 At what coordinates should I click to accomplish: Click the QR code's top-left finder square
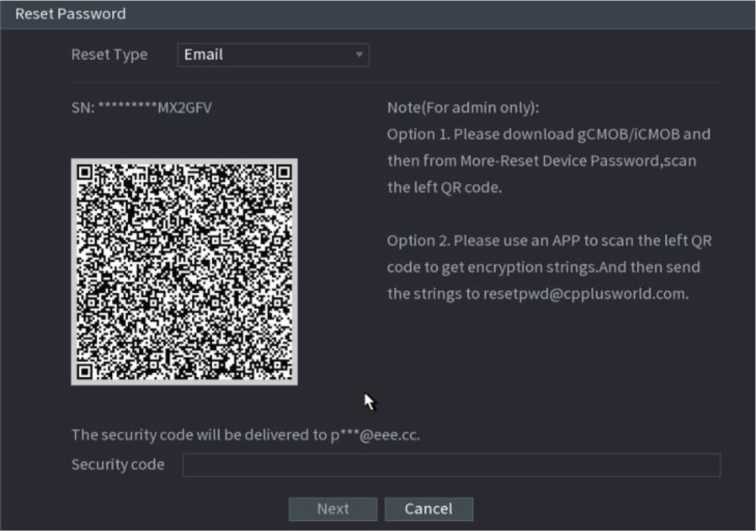[89, 174]
